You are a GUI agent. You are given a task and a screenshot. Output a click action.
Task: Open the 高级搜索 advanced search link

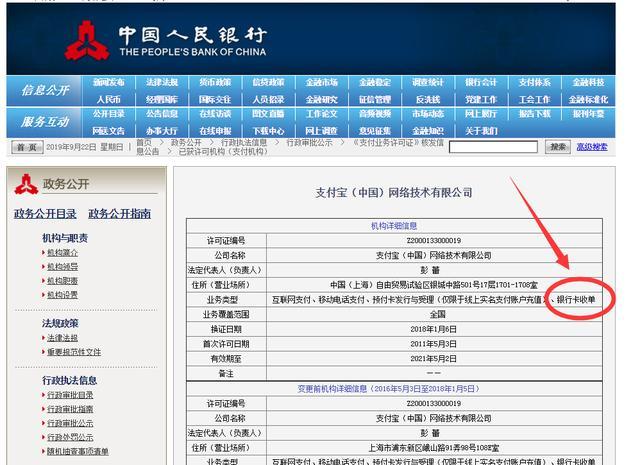point(591,147)
